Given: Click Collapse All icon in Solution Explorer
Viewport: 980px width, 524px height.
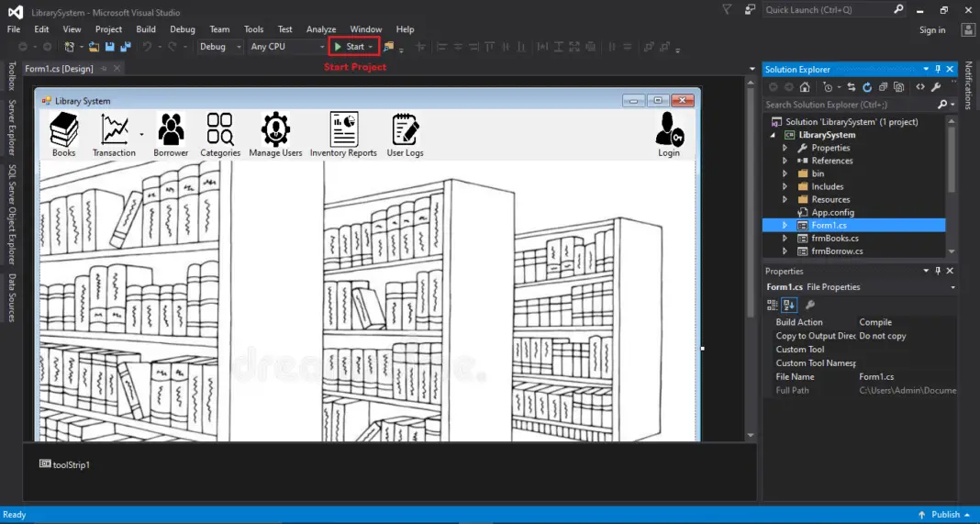Looking at the screenshot, I should (x=883, y=87).
